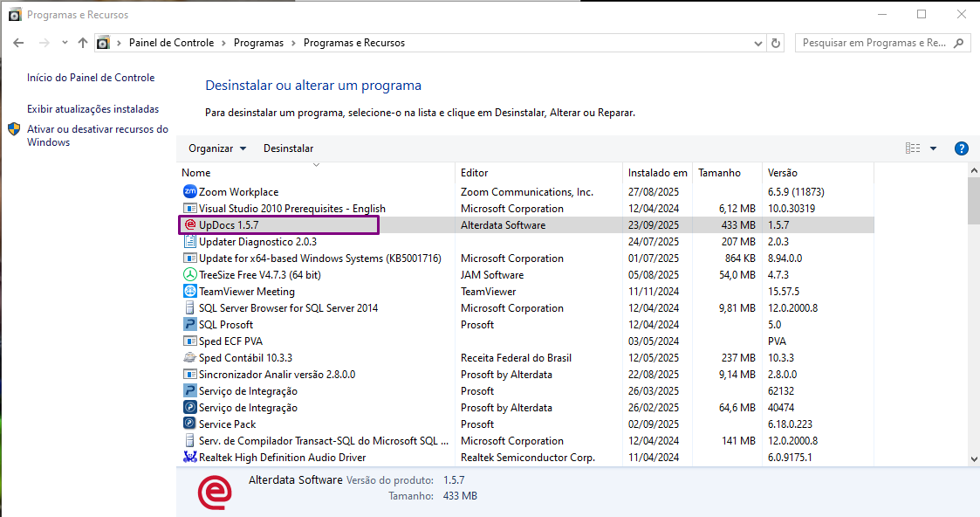Viewport: 980px width, 517px height.
Task: Click the vertical scrollbar down arrow
Action: click(973, 458)
